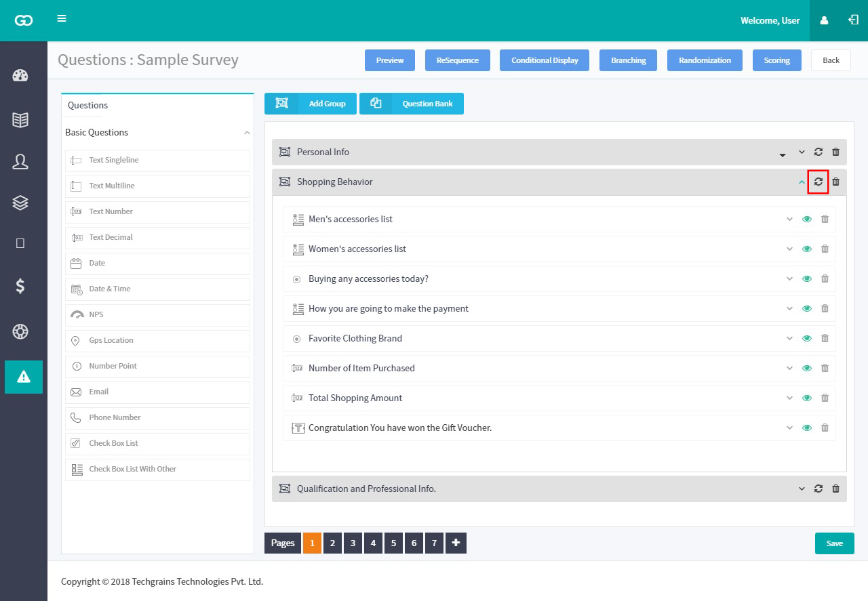Screen dimensions: 868x601
Task: Toggle visibility of Favorite Clothing Brand
Action: point(807,338)
